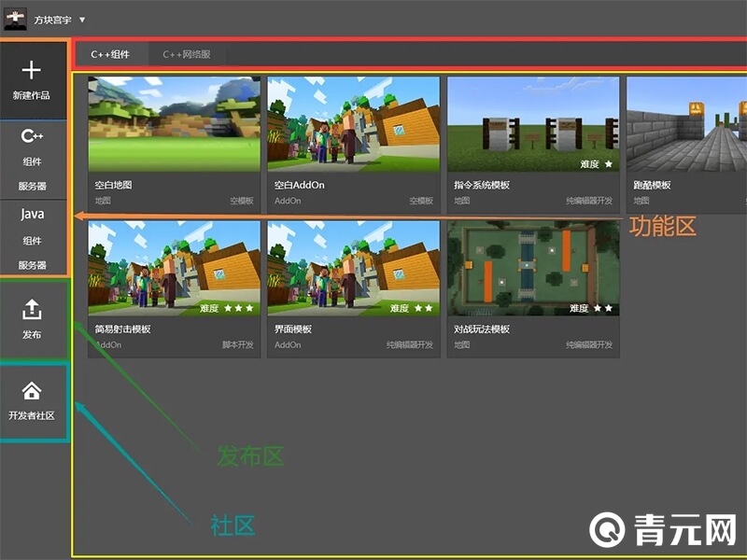This screenshot has height=560, width=747.
Task: Click AddOn type label on 界面模板 card
Action: tap(288, 344)
